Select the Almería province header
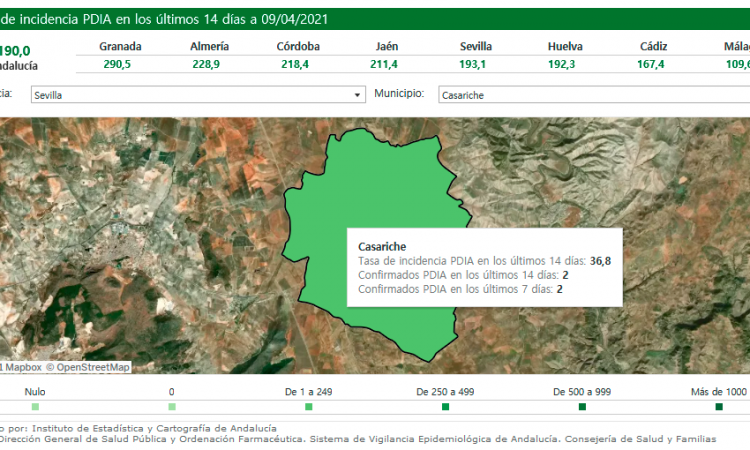The width and height of the screenshot is (750, 450). pyautogui.click(x=209, y=47)
